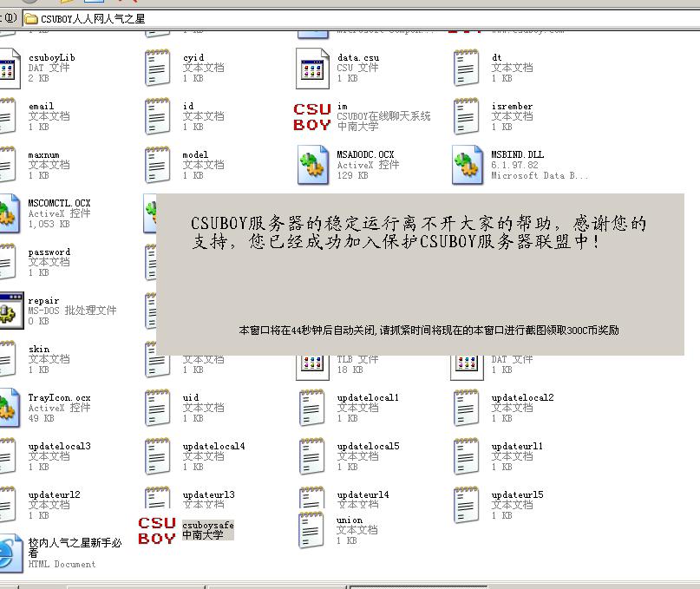The width and height of the screenshot is (700, 589).
Task: Select the file name maxnum
Action: 43,155
